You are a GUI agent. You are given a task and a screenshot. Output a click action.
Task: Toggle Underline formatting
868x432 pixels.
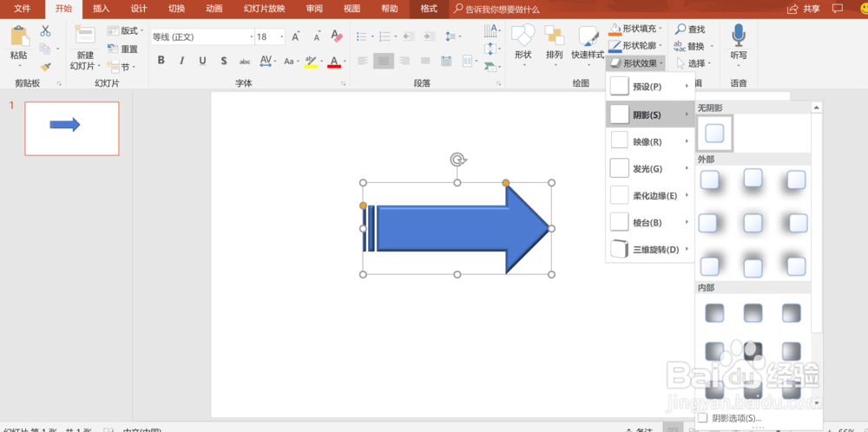pos(202,61)
